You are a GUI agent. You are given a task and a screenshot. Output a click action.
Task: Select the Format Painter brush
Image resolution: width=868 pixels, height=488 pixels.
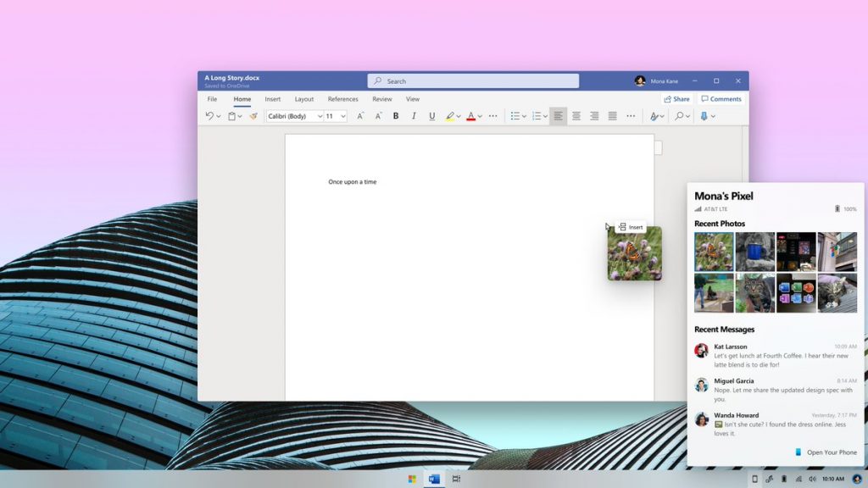click(x=253, y=115)
